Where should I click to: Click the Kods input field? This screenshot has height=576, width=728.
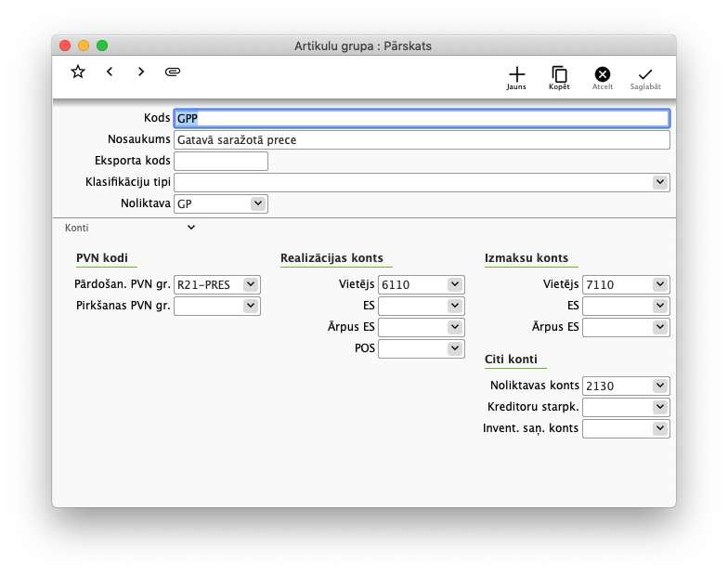422,119
